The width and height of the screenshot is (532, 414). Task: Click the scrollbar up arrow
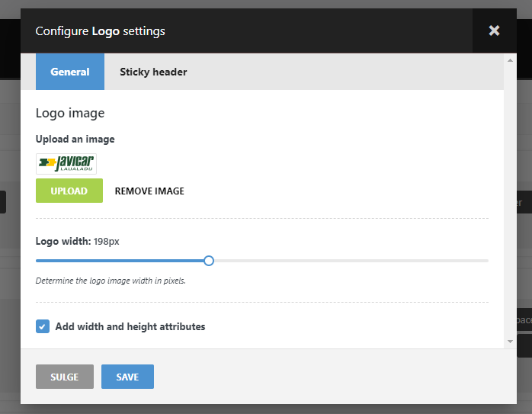510,60
